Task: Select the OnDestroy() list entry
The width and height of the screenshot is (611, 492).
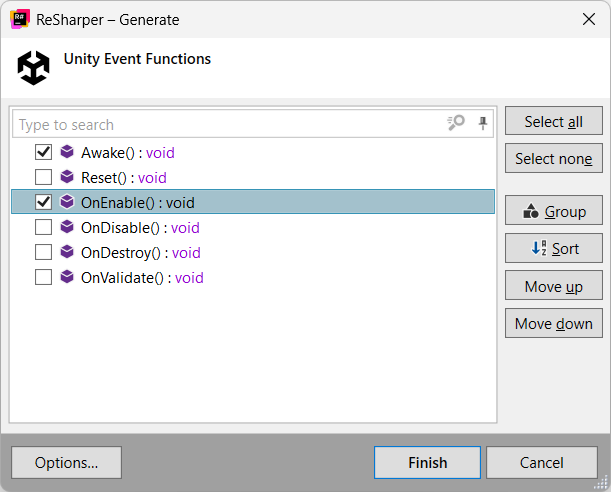Action: tap(140, 252)
